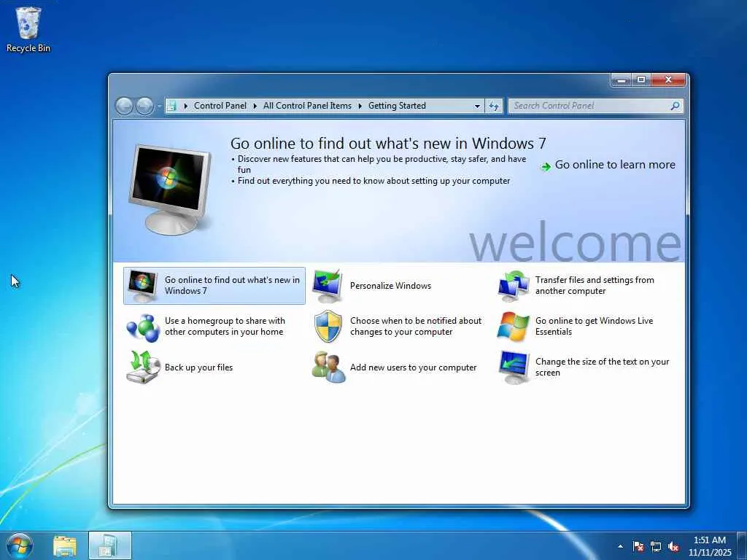This screenshot has width=747, height=560.
Task: Click the Back up your files drive icon
Action: point(142,367)
